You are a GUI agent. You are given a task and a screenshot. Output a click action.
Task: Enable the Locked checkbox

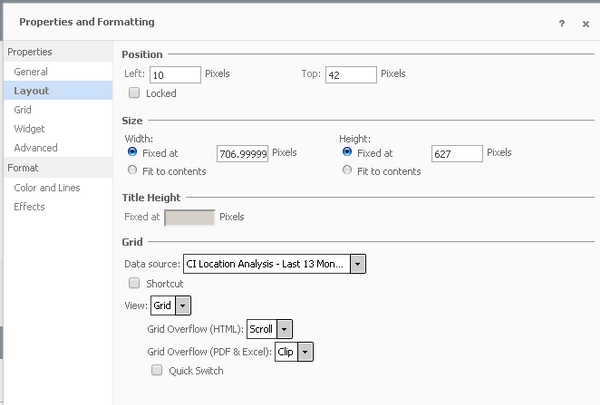pyautogui.click(x=135, y=93)
